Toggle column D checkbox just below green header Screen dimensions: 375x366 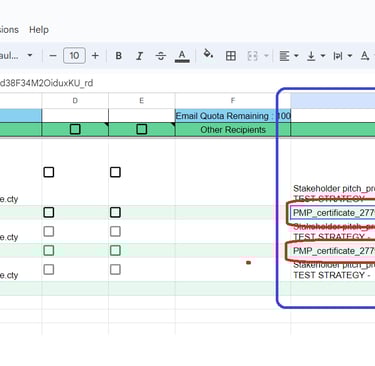coord(49,172)
